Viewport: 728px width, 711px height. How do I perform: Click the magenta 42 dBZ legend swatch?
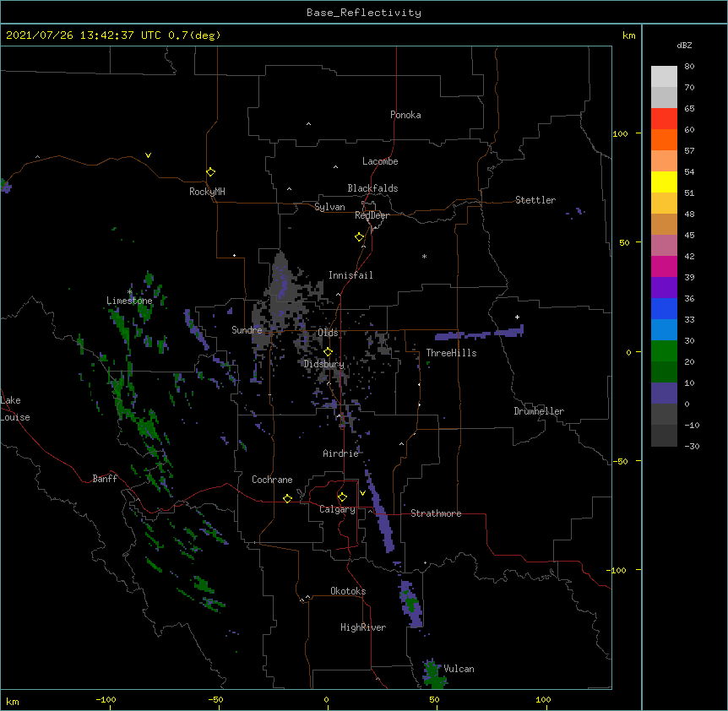[664, 266]
